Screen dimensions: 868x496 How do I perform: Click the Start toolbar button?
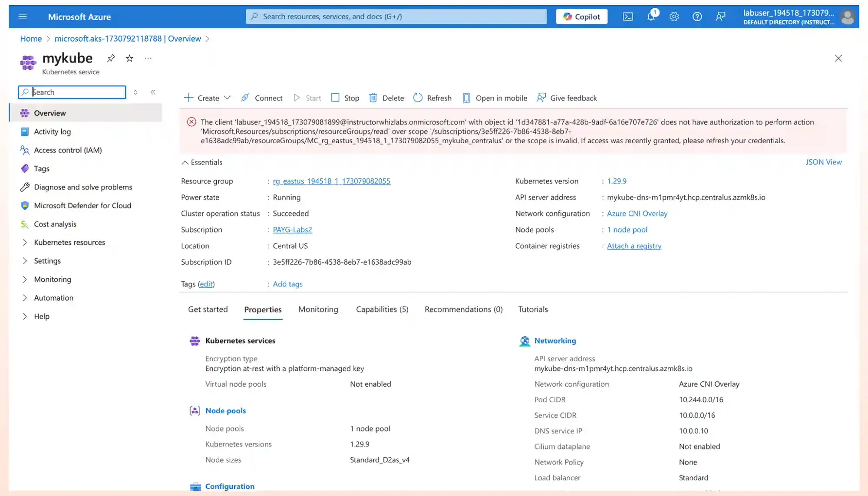point(307,98)
